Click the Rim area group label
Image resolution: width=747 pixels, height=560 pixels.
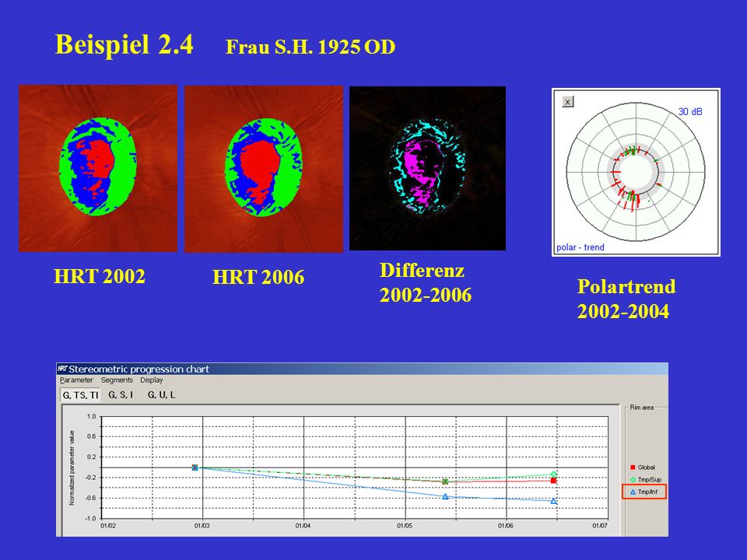point(642,407)
